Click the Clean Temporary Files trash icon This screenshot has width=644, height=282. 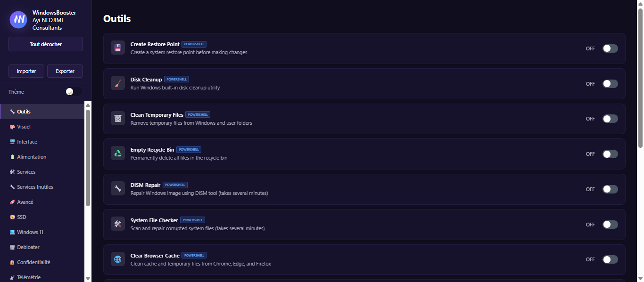[x=117, y=118]
